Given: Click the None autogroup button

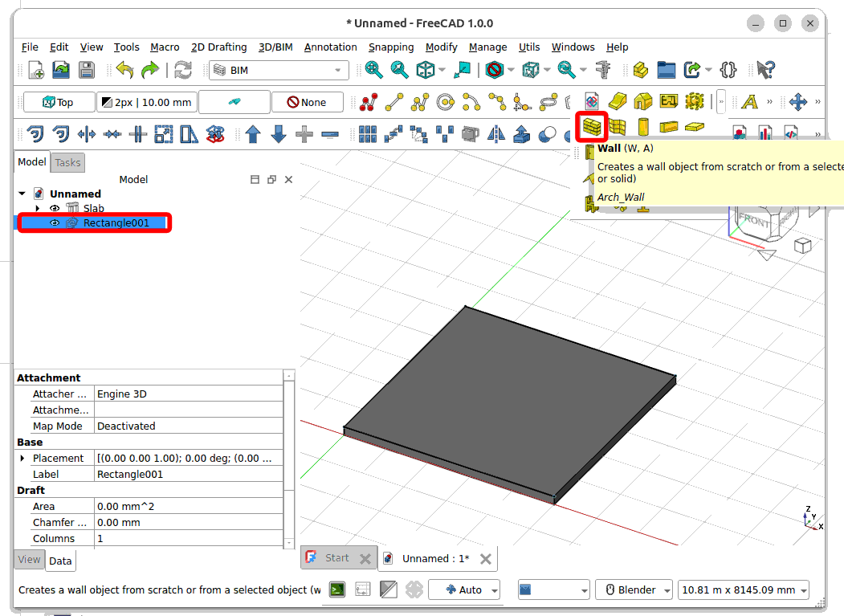Looking at the screenshot, I should 307,102.
